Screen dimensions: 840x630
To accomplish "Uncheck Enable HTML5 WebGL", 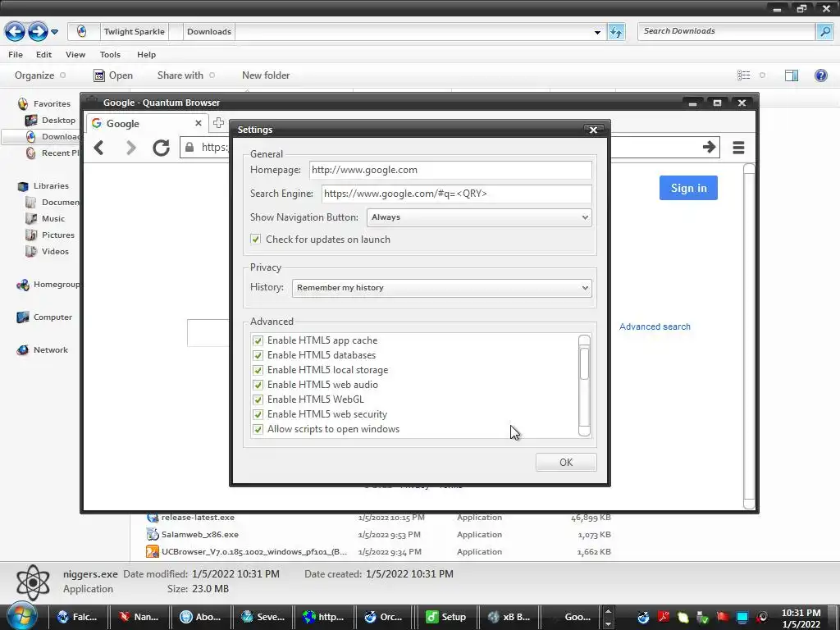I will coord(258,399).
